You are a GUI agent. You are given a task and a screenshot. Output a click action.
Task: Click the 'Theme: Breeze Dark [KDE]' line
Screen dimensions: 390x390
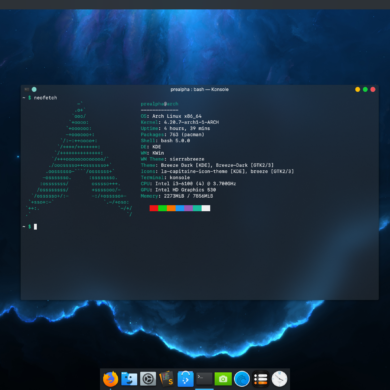pyautogui.click(x=207, y=165)
